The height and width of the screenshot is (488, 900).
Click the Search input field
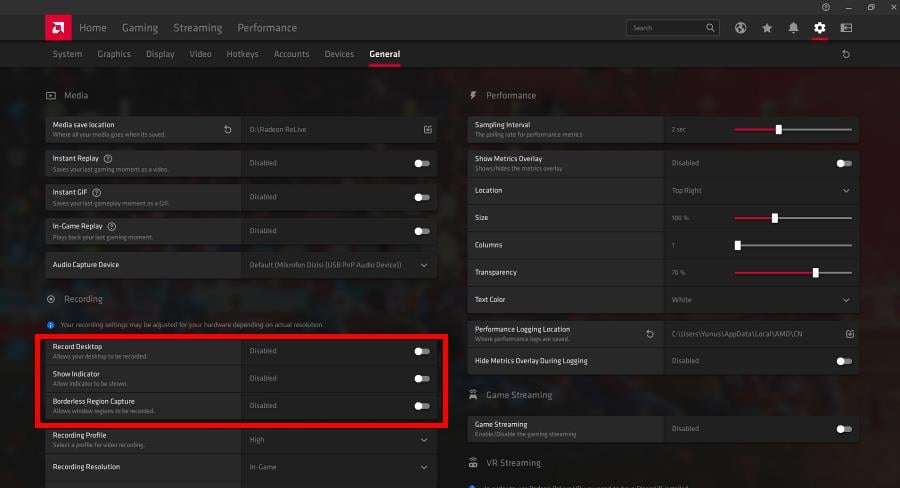(x=667, y=28)
